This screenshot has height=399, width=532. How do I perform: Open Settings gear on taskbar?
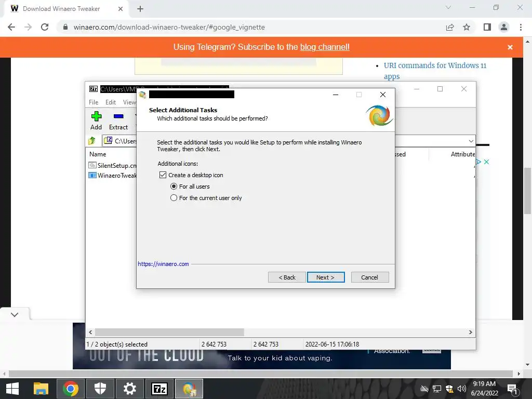(129, 389)
